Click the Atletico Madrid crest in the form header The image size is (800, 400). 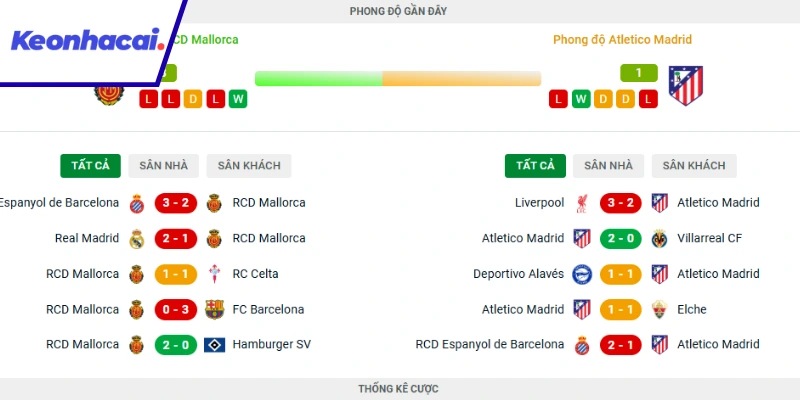686,85
